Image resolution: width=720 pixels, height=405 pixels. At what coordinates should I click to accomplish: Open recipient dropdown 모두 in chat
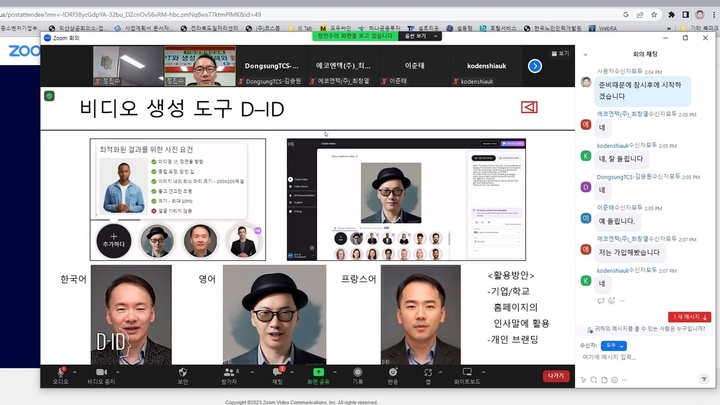[x=613, y=345]
